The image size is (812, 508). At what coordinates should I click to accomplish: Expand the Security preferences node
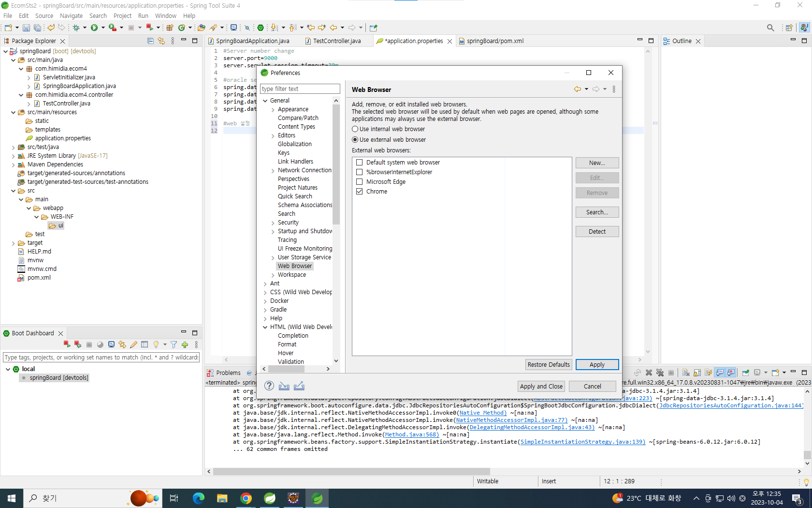pos(273,223)
